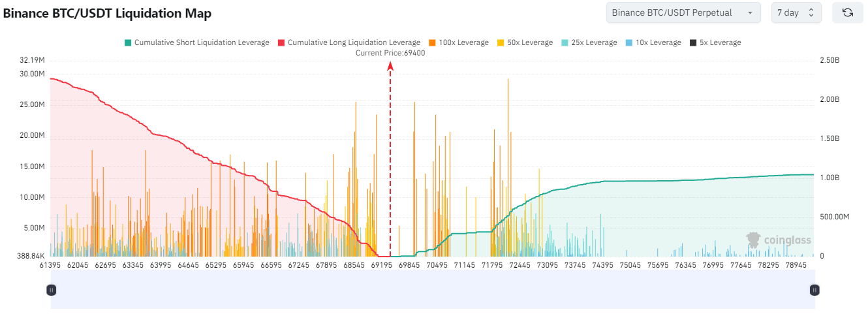Click the refresh icon button

click(847, 12)
